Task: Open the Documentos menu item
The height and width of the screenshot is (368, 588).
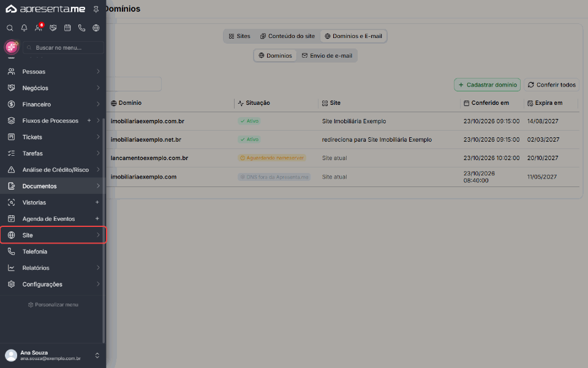Action: click(53, 186)
